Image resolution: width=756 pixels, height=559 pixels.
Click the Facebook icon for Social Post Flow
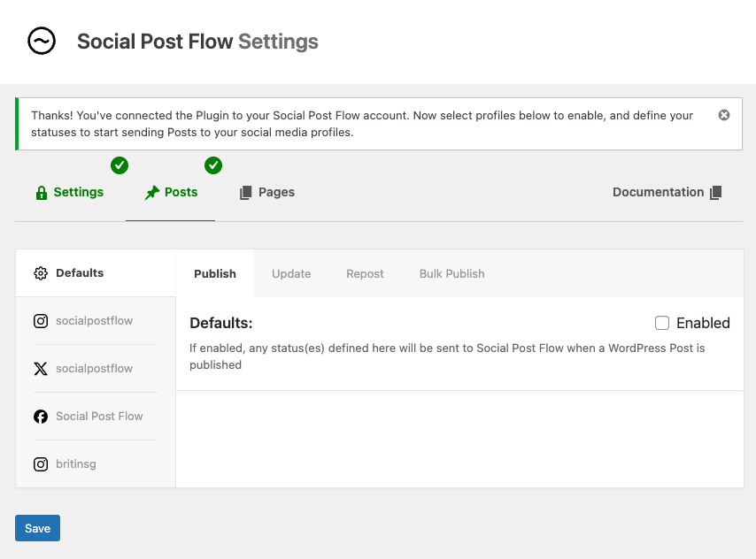[41, 417]
